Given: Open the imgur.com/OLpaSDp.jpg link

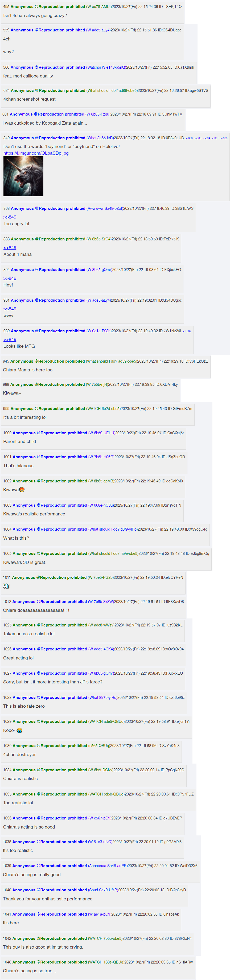Looking at the screenshot, I should pos(36,153).
